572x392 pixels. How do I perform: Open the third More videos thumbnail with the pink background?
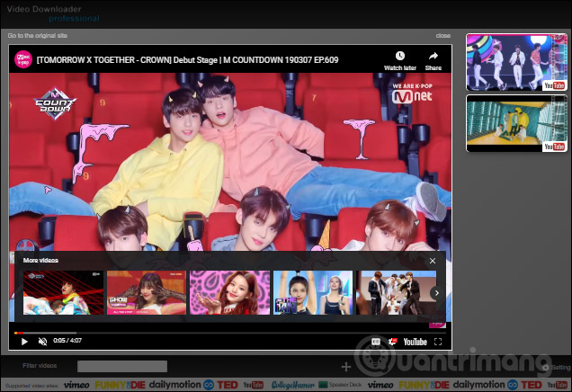coord(230,292)
